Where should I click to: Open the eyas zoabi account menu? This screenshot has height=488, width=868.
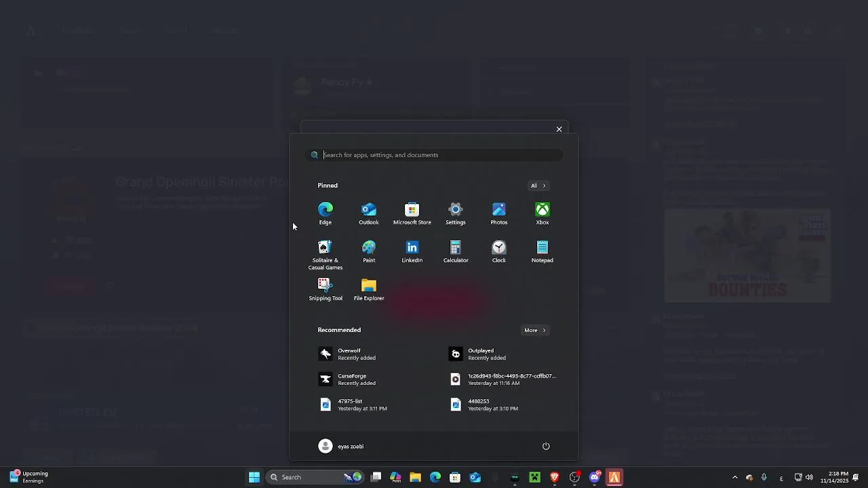tap(341, 446)
